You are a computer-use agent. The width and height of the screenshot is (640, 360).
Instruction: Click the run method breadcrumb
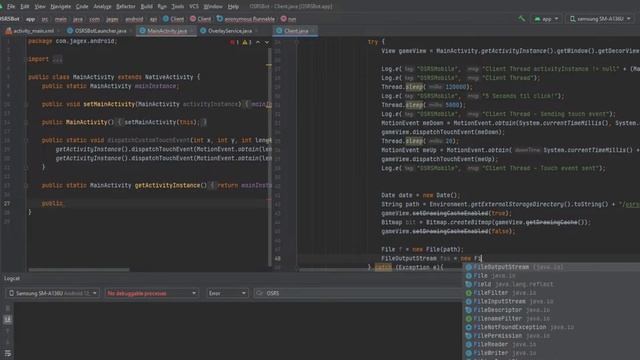pos(289,19)
